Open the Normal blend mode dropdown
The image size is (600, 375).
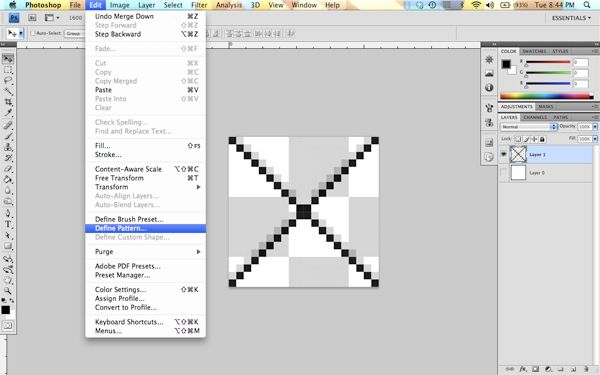[529, 127]
